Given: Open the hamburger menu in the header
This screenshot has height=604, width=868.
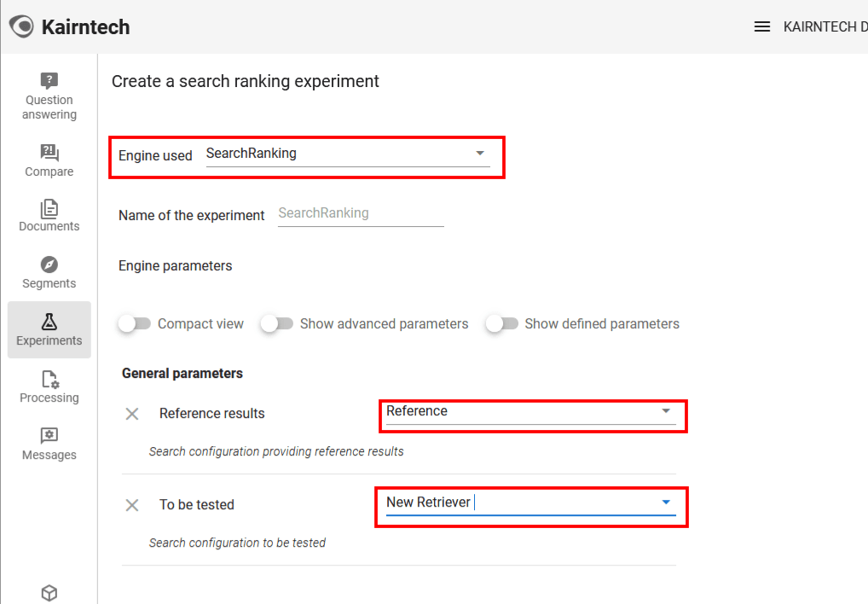Looking at the screenshot, I should click(762, 27).
